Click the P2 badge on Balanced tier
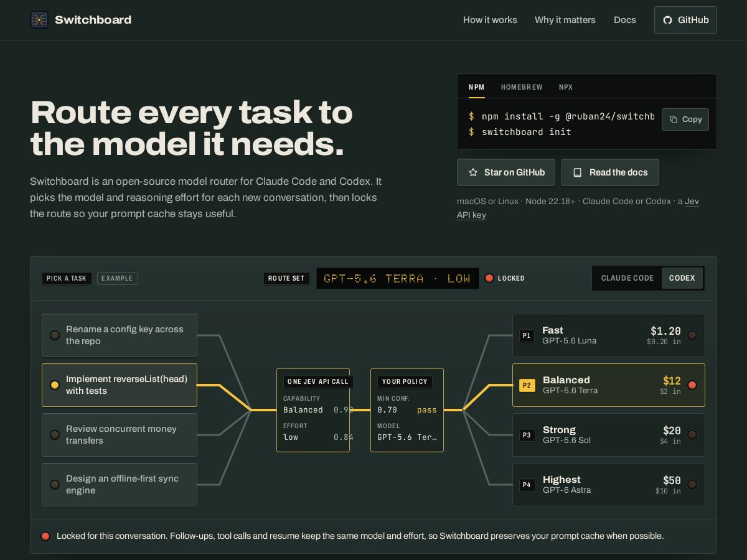Viewport: 747px width, 560px height. pyautogui.click(x=527, y=385)
